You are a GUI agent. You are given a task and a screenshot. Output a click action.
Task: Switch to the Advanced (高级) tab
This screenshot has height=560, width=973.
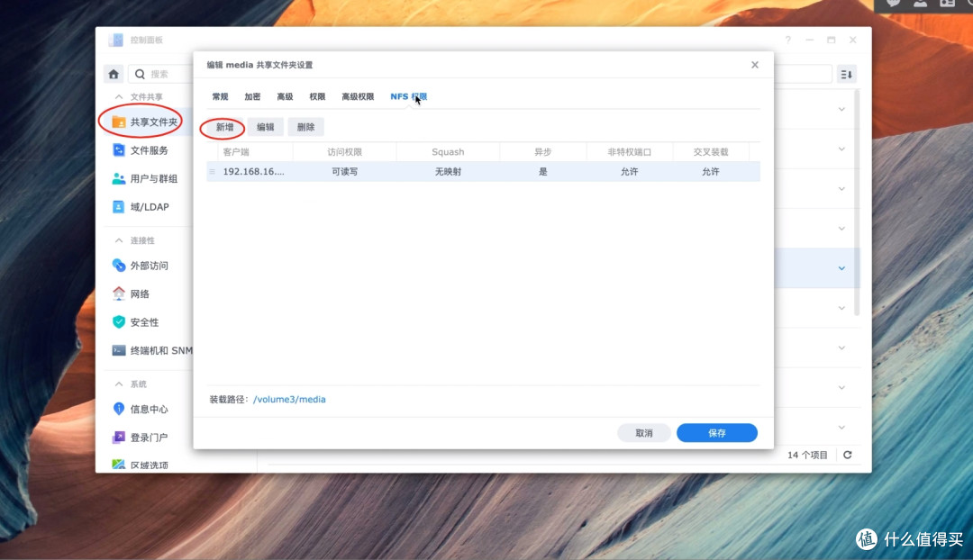[x=285, y=96]
